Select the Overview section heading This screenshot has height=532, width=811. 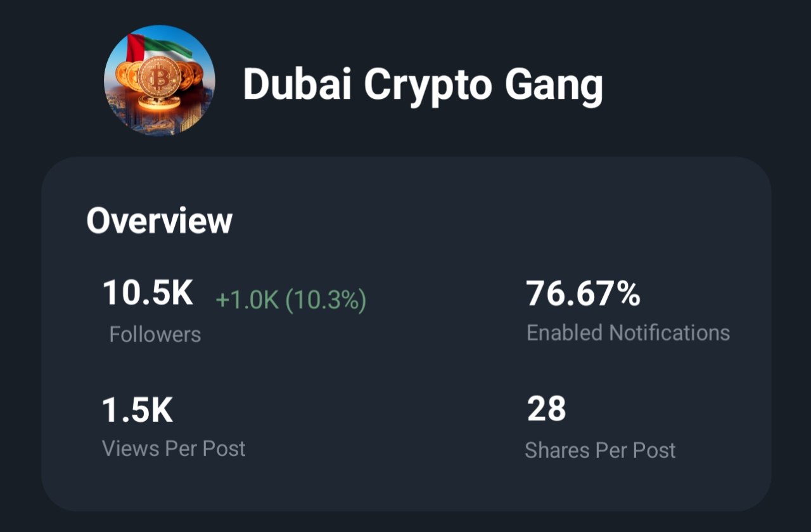160,221
